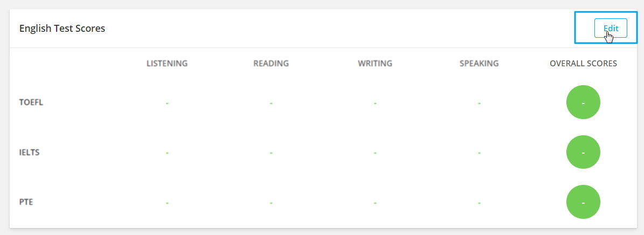
Task: Click the PTE writing score dash
Action: coord(375,203)
